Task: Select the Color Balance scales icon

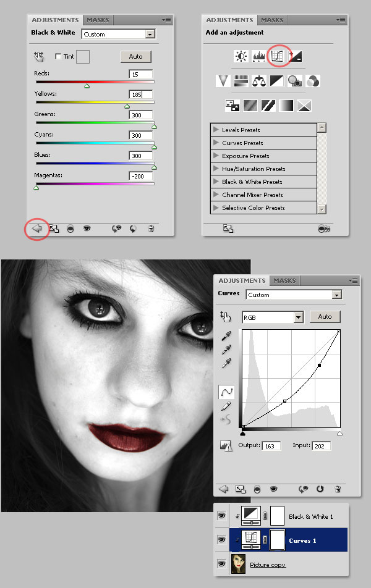Action: 259,81
